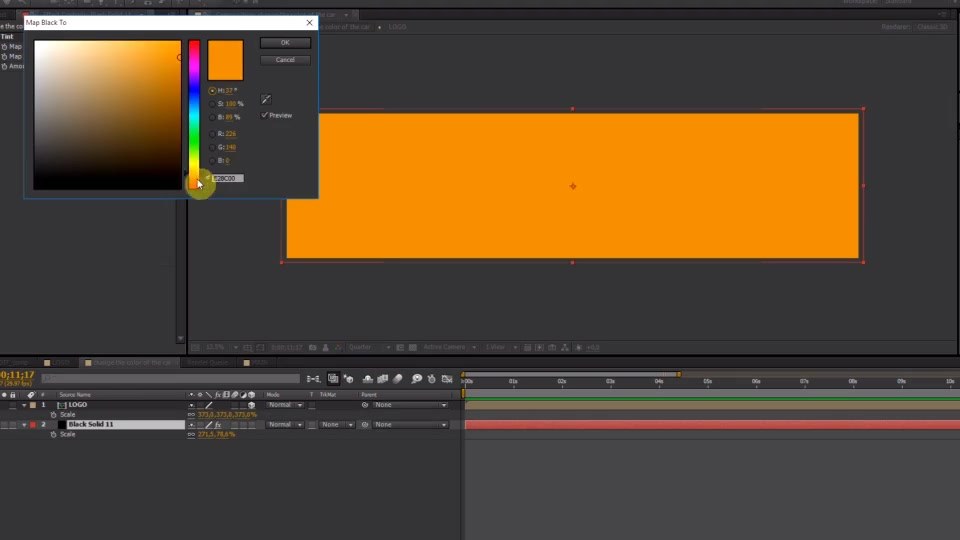The width and height of the screenshot is (960, 540).
Task: Switch to Render Queue tab
Action: 208,362
